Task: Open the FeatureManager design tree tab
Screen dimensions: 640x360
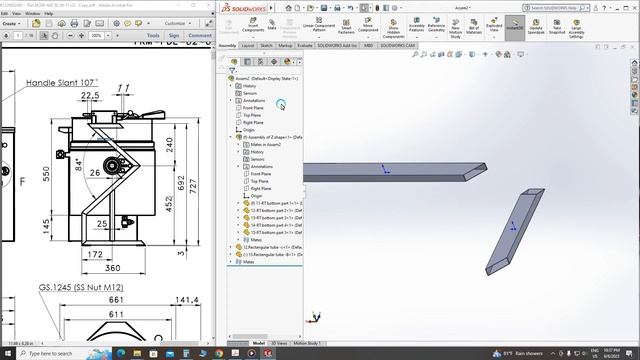Action: pos(234,62)
